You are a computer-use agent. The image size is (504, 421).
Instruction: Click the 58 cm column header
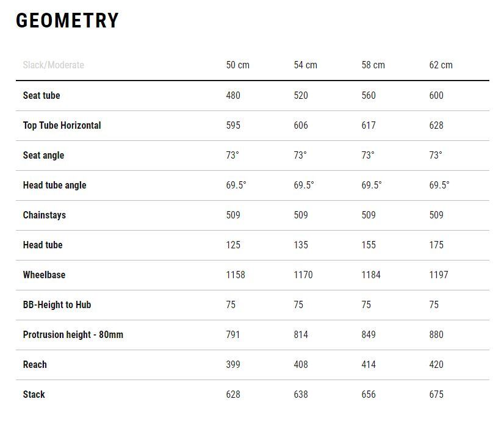point(373,65)
